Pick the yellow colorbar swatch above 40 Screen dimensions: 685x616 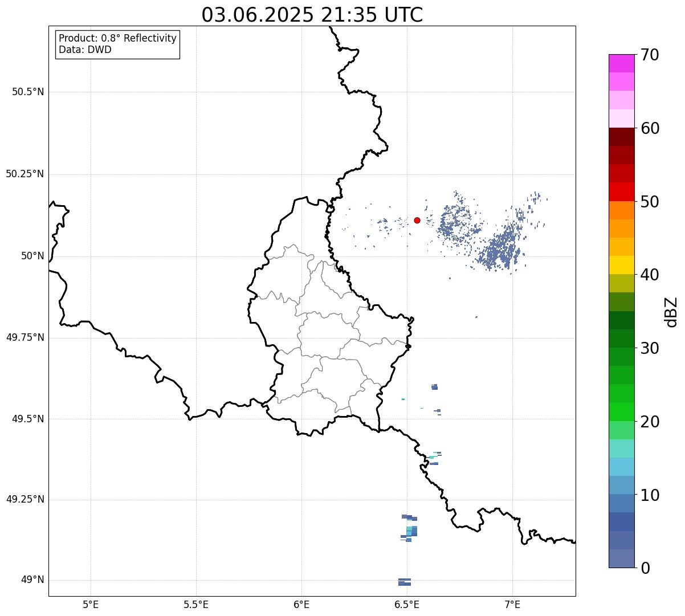(621, 265)
